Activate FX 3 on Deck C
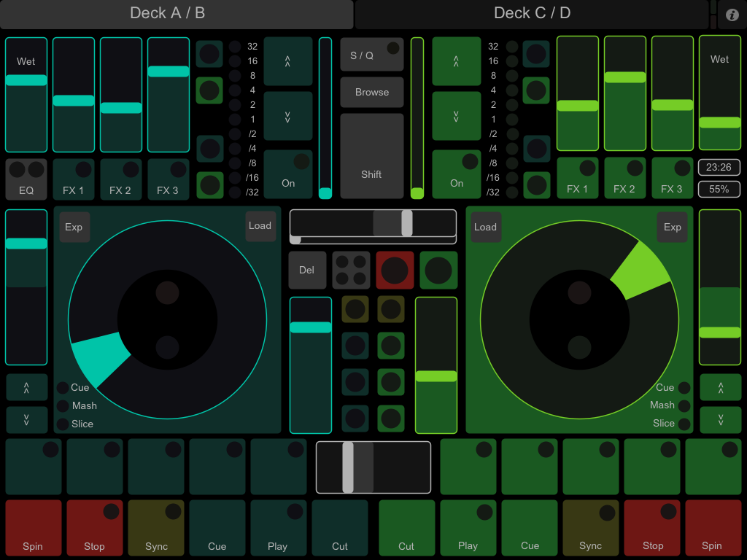The width and height of the screenshot is (747, 560). click(x=672, y=177)
